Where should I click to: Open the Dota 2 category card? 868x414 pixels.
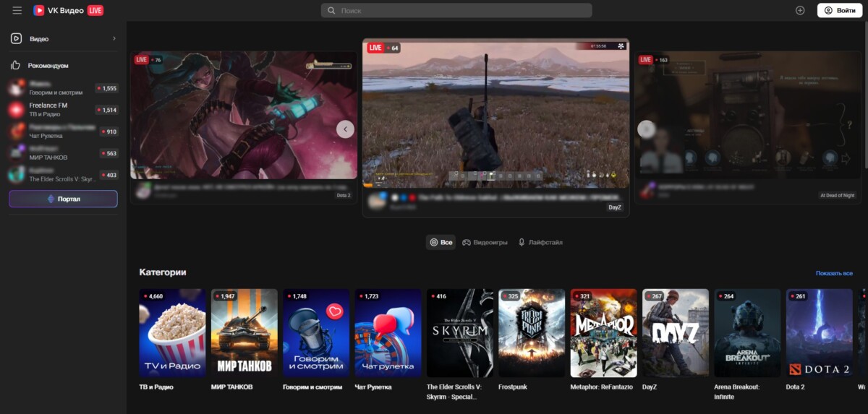click(820, 333)
